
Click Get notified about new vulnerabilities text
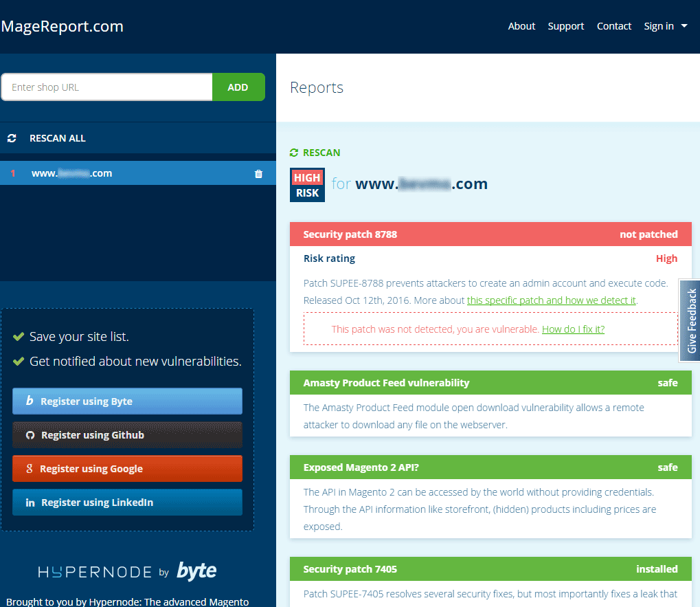pyautogui.click(x=135, y=361)
